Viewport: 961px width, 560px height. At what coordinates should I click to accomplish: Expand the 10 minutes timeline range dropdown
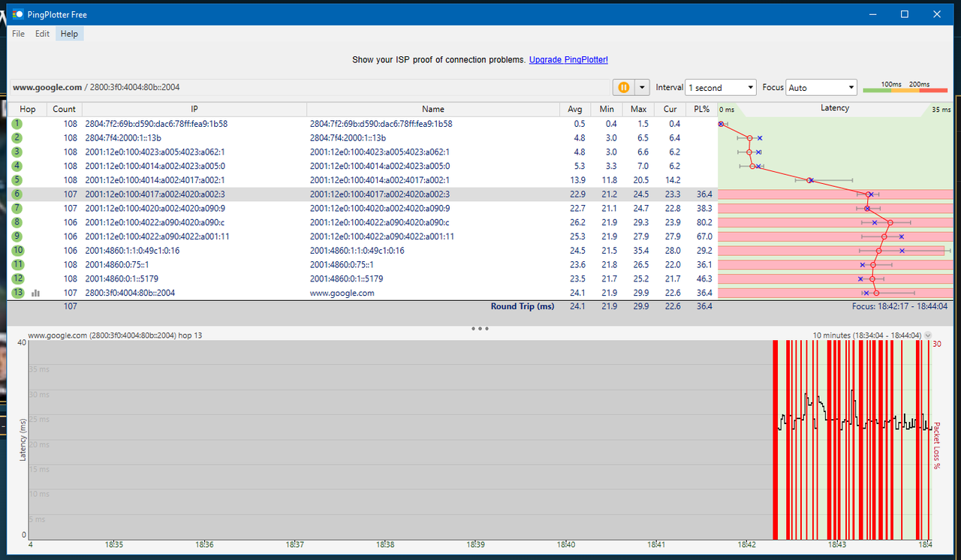pyautogui.click(x=928, y=336)
